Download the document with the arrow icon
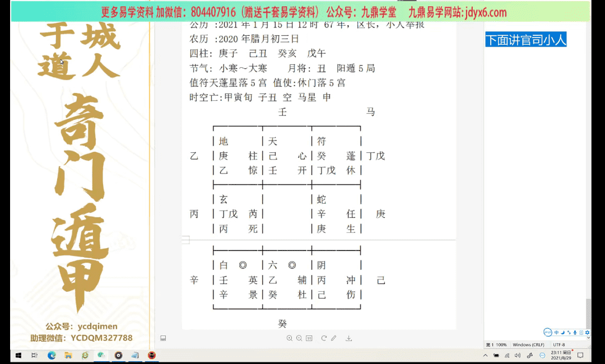The image size is (605, 364). click(349, 338)
